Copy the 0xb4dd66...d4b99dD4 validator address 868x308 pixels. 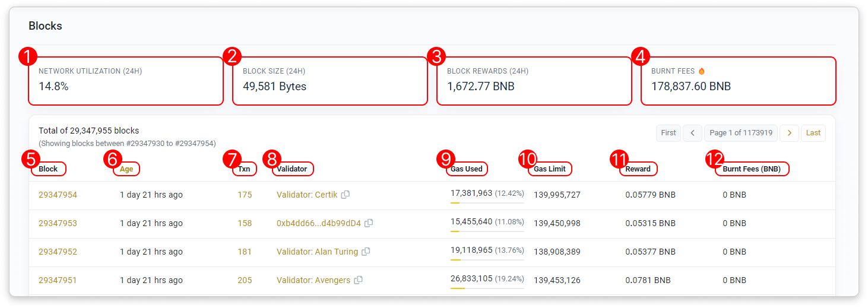pyautogui.click(x=369, y=223)
